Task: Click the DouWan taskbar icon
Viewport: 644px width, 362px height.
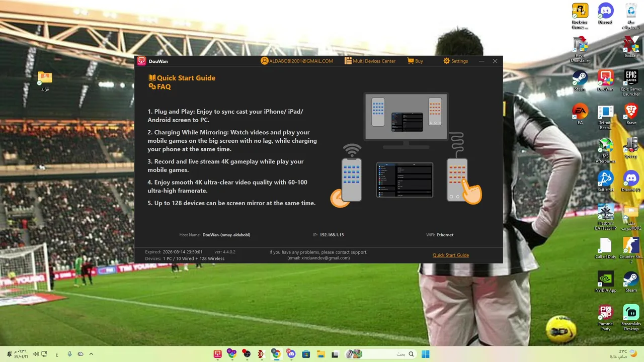Action: coord(217,354)
